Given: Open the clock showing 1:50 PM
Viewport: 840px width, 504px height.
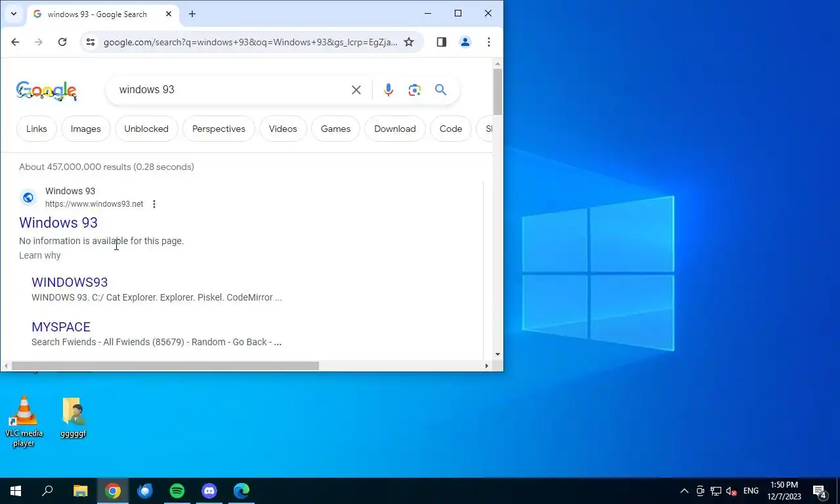Looking at the screenshot, I should [784, 491].
